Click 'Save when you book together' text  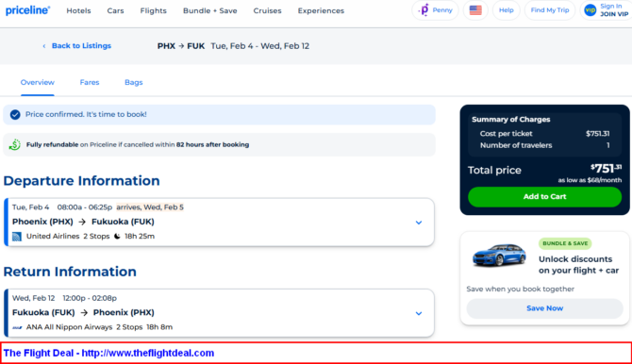pyautogui.click(x=521, y=289)
